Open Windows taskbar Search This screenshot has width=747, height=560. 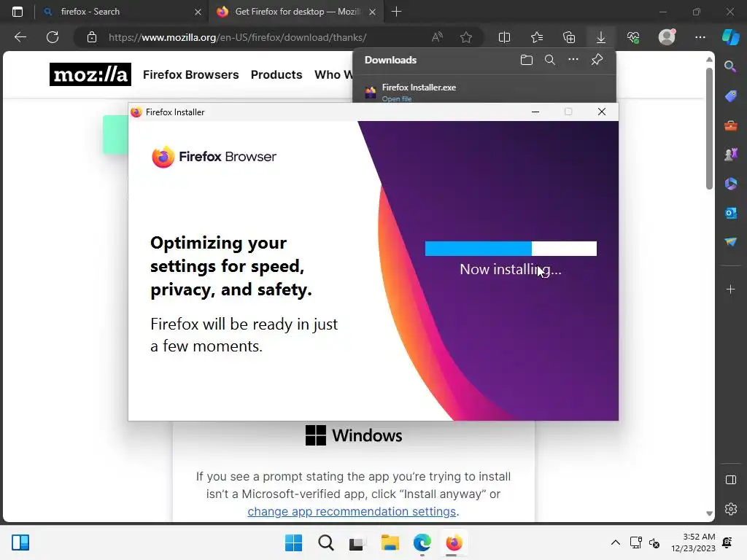pyautogui.click(x=326, y=542)
